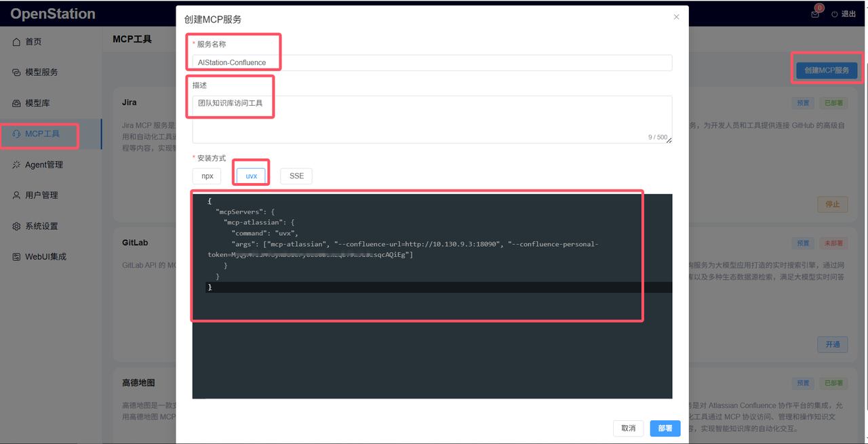The image size is (868, 444).
Task: Click the 退出 logout icon
Action: [842, 14]
